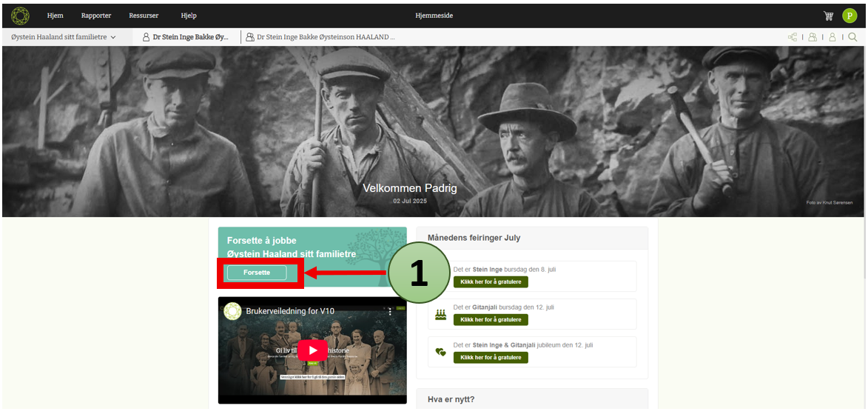
Task: Select the Dr Stein Inge Bakke person tab
Action: click(186, 37)
